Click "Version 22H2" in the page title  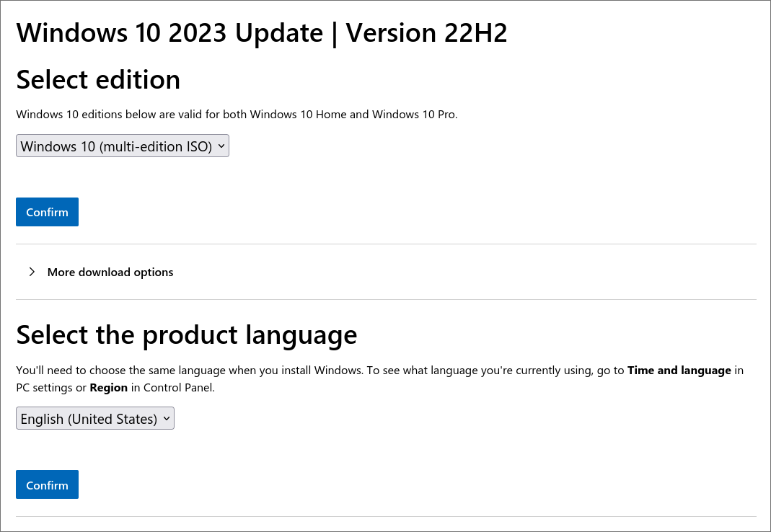click(x=426, y=33)
